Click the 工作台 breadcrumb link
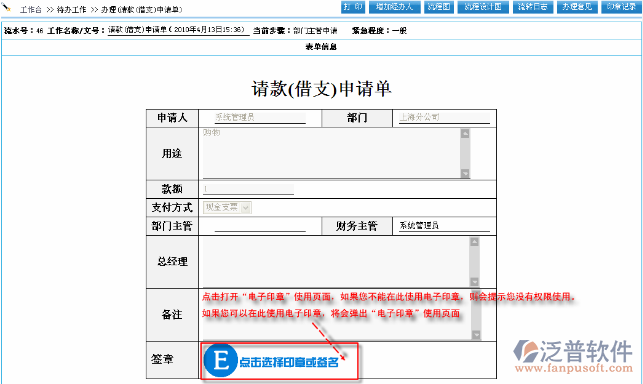 click(31, 9)
